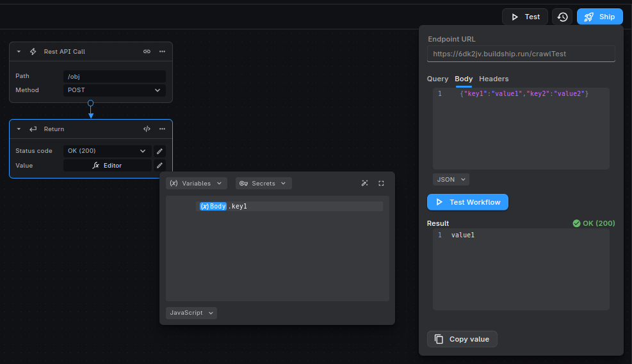Switch to the Body tab
632x364 pixels.
[464, 79]
